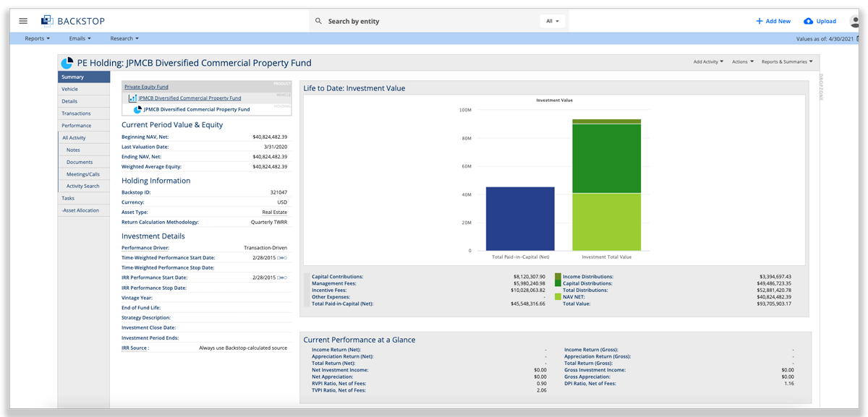Screen dimensions: 868x417
Task: Click icon next to IRR Performance Start Date
Action: coord(283,278)
